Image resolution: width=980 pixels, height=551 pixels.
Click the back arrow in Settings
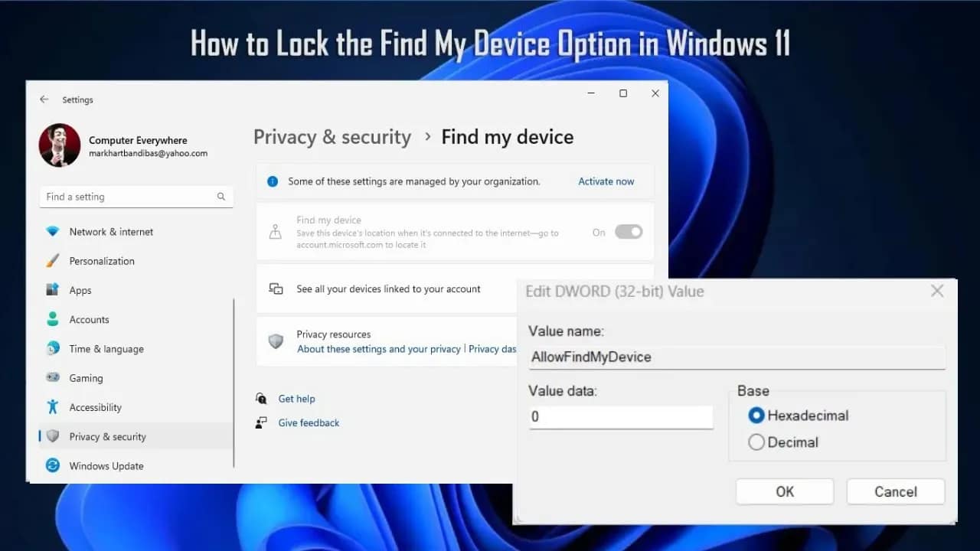[x=44, y=99]
